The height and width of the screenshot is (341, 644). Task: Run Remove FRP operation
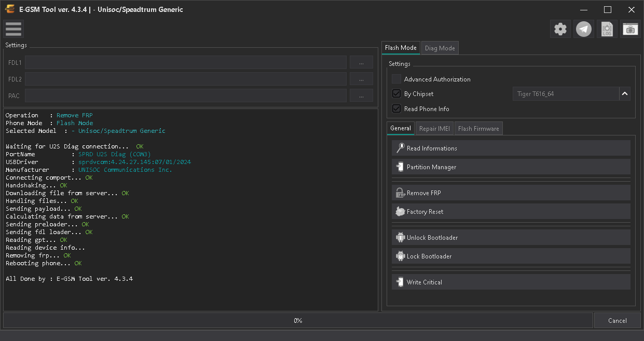click(511, 193)
